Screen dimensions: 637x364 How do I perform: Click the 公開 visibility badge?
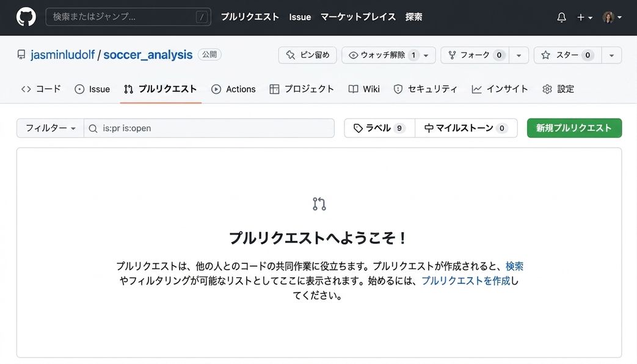coord(209,54)
